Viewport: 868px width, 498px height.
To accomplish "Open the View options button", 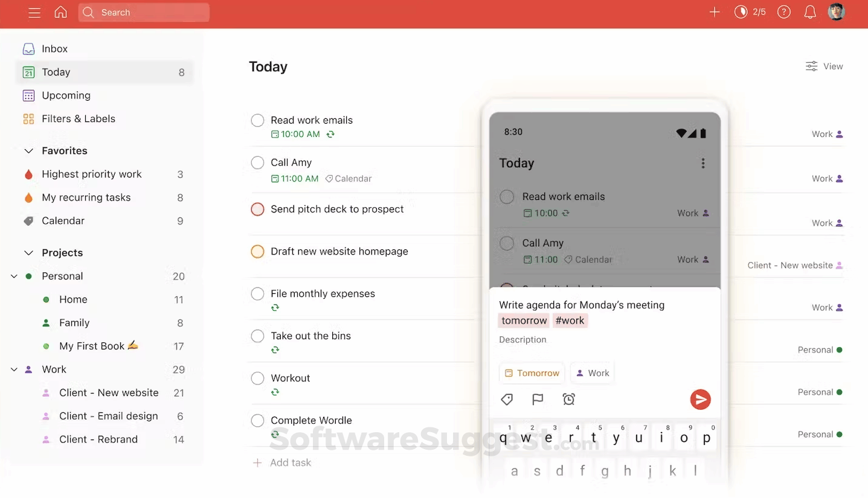I will (x=824, y=66).
